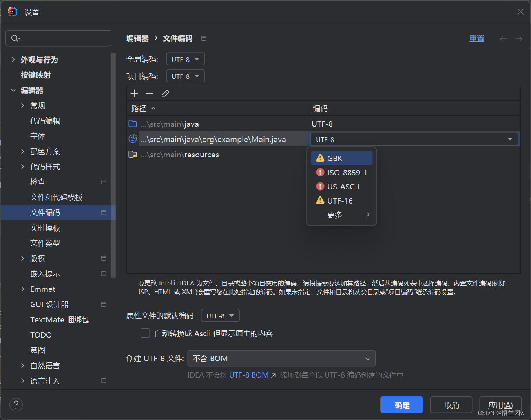531x420 pixels.
Task: Select the ...\src\main\resources path row
Action: click(323, 155)
